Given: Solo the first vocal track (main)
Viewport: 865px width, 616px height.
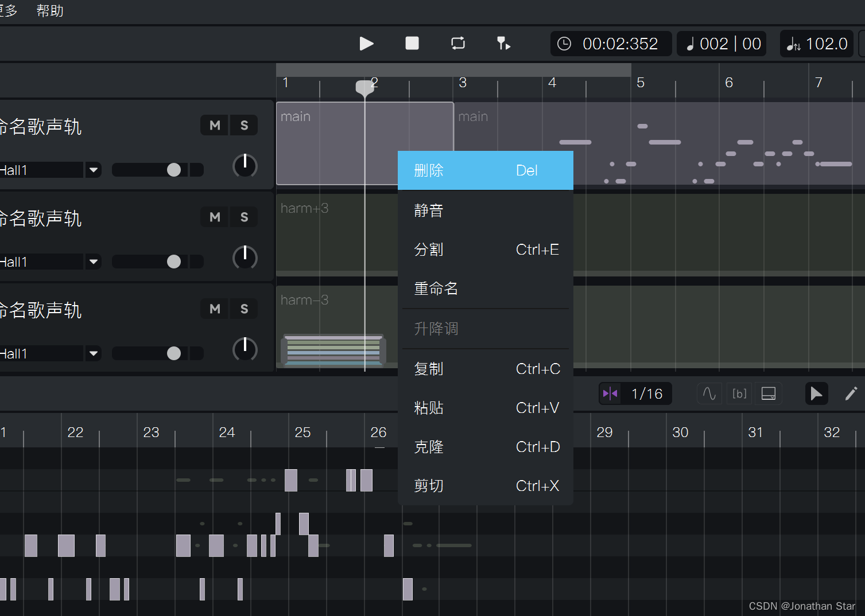Looking at the screenshot, I should 244,125.
